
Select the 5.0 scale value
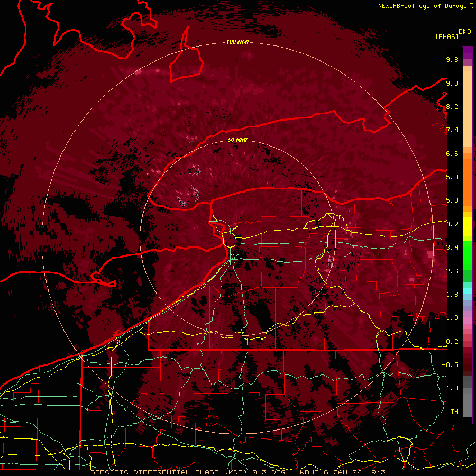pos(452,200)
